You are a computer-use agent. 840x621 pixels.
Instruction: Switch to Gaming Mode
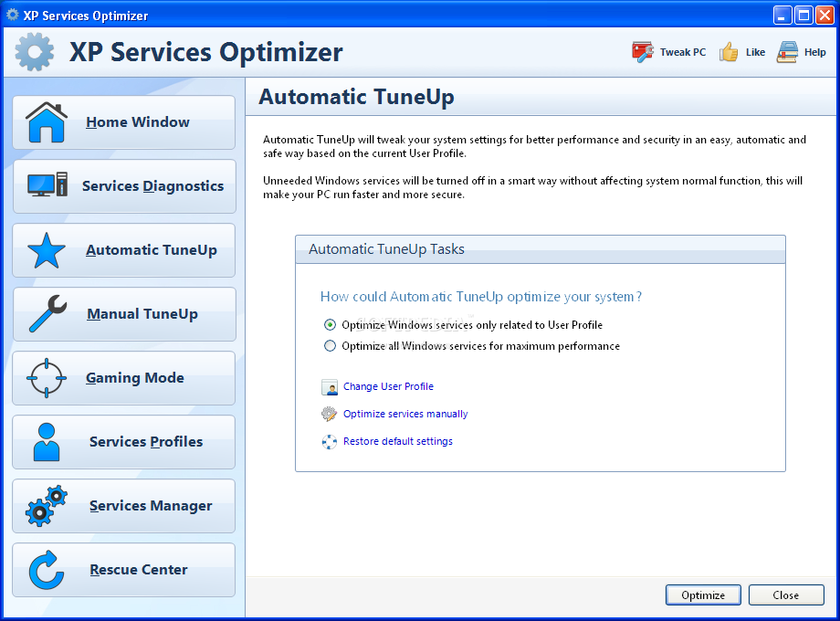pyautogui.click(x=124, y=378)
